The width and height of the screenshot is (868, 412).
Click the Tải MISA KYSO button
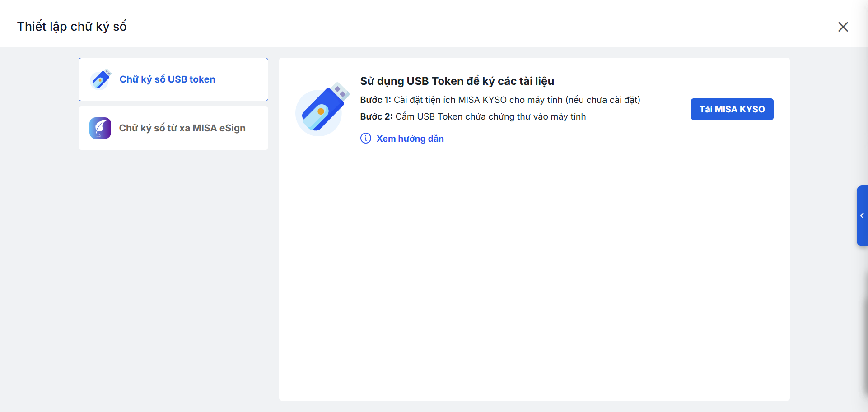[732, 109]
